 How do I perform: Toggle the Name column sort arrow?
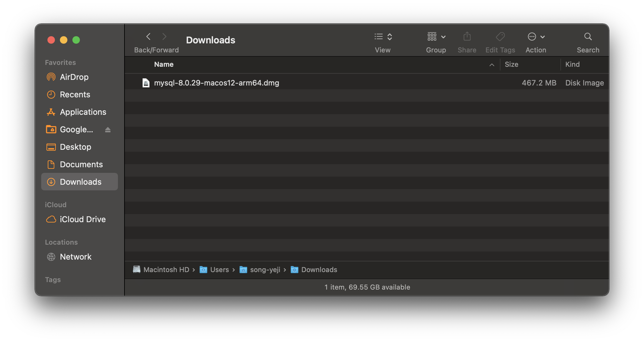[492, 65]
